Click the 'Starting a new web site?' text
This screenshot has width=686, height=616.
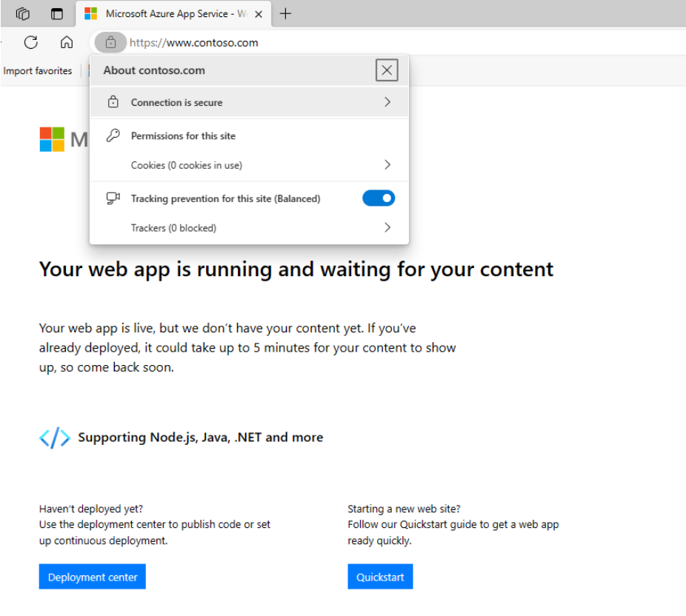tap(404, 509)
